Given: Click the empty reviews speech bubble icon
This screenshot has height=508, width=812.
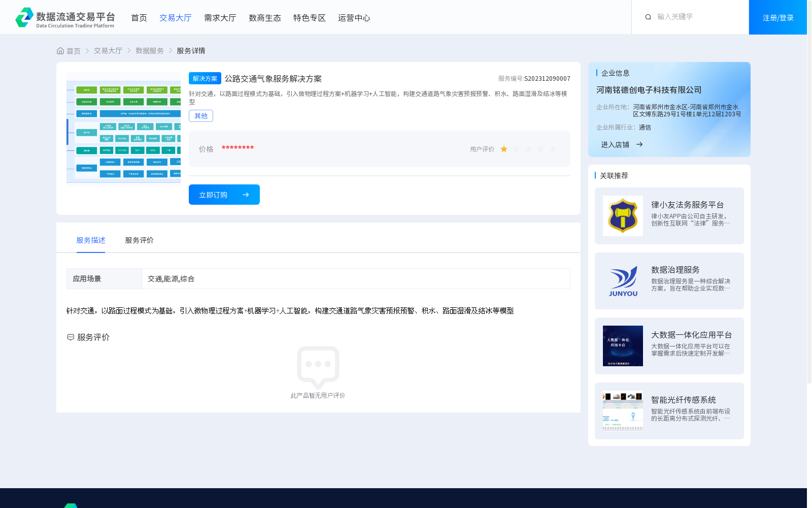Looking at the screenshot, I should (x=318, y=367).
